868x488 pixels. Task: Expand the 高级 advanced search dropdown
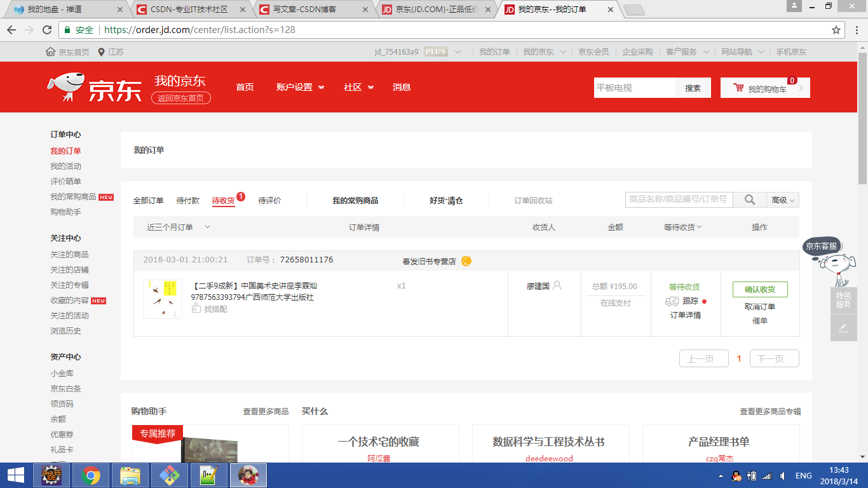783,200
